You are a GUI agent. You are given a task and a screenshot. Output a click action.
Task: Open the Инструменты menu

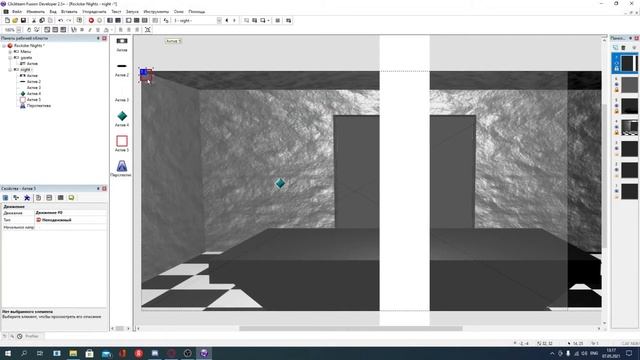pyautogui.click(x=156, y=12)
